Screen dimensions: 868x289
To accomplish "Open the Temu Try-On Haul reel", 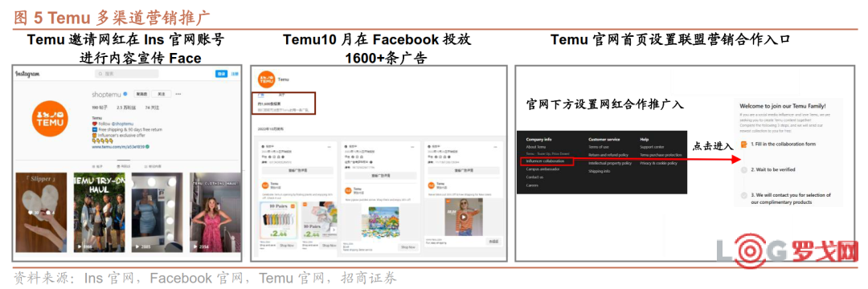I will click(99, 213).
